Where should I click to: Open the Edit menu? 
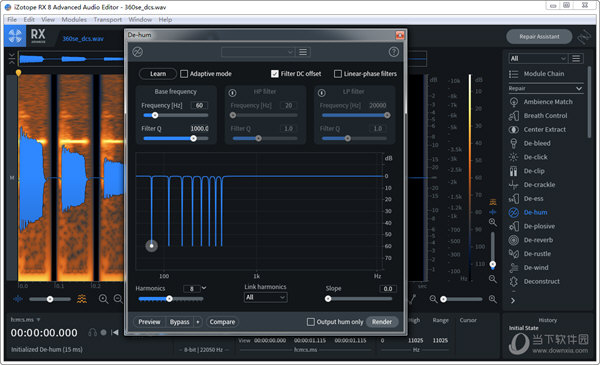pyautogui.click(x=29, y=20)
